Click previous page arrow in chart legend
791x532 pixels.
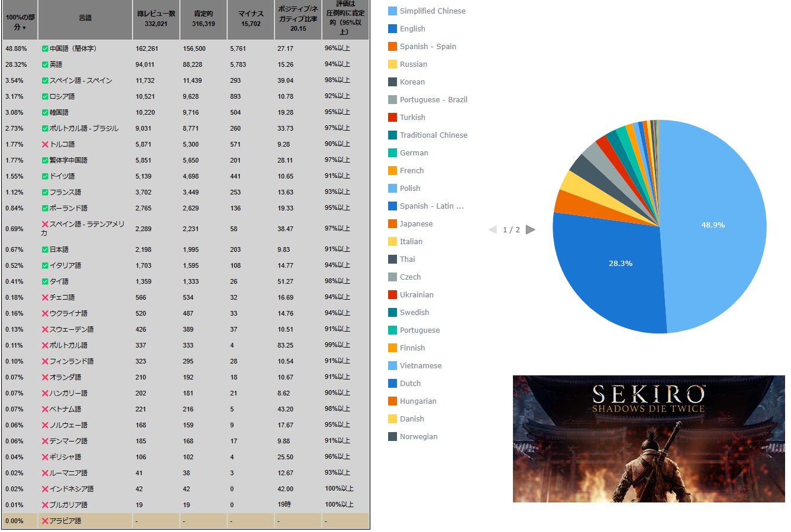[492, 229]
